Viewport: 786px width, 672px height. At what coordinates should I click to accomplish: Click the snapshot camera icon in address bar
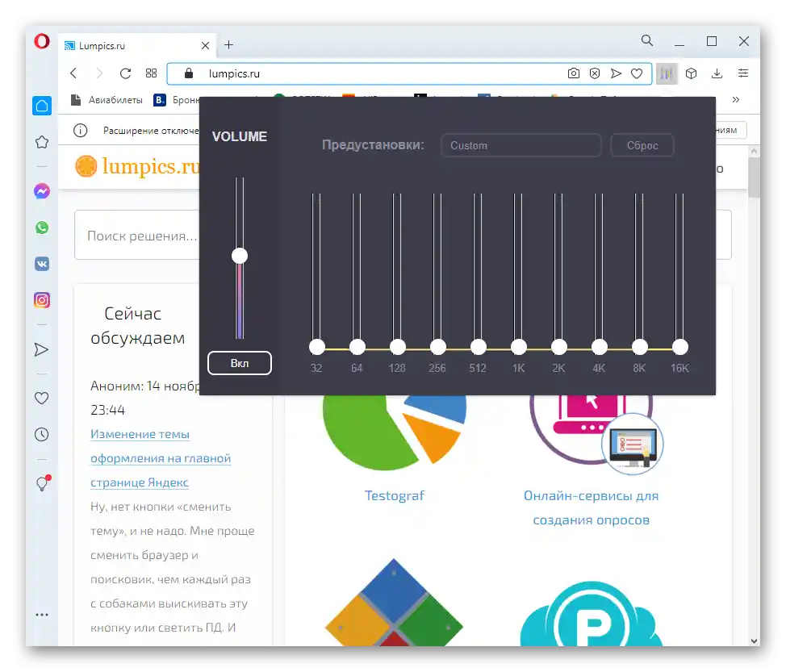point(574,73)
